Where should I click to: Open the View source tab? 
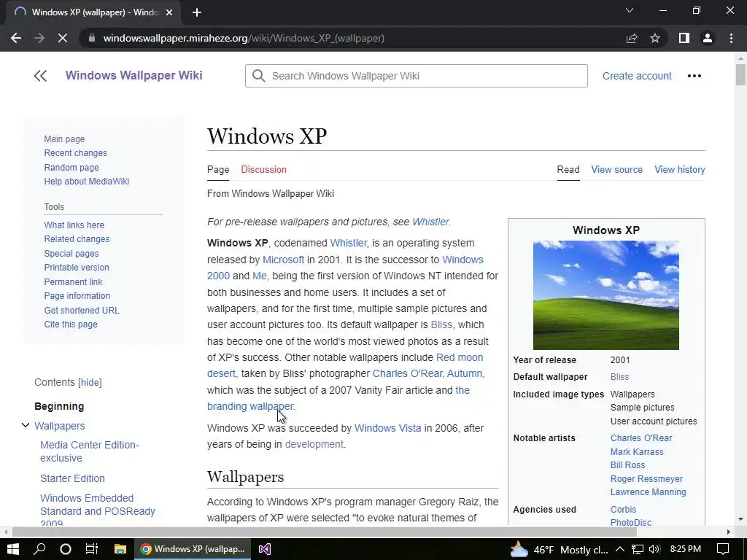[617, 169]
